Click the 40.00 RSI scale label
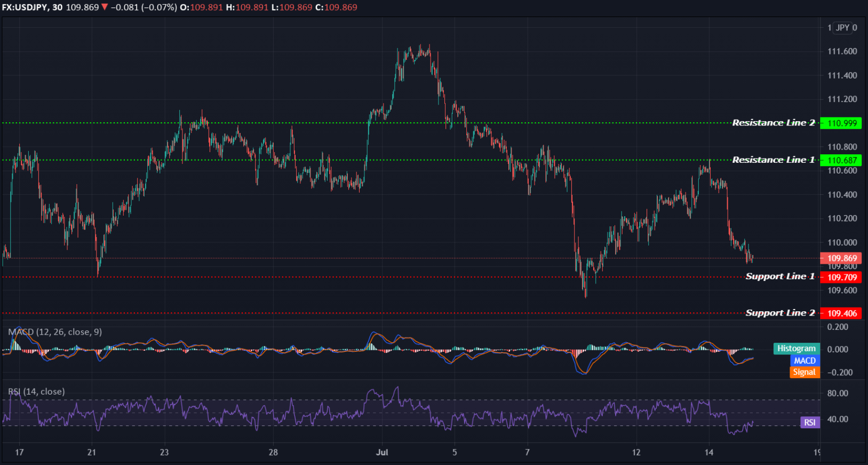868x465 pixels. (x=838, y=419)
